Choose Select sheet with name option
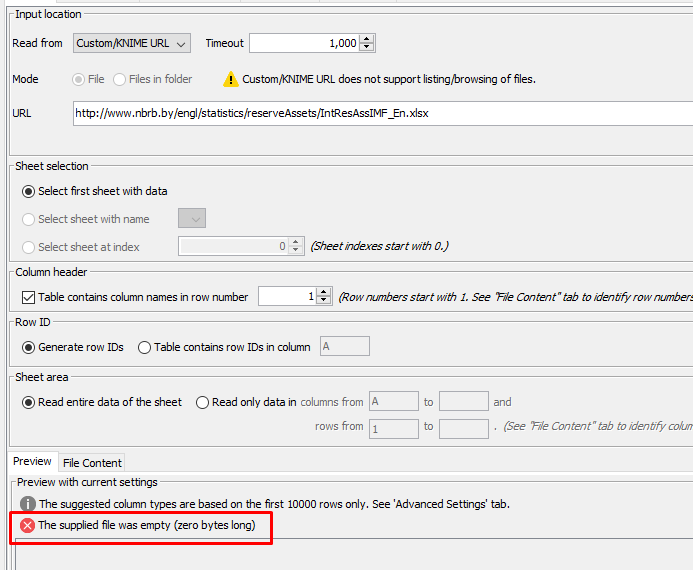This screenshot has width=693, height=570. tap(29, 219)
